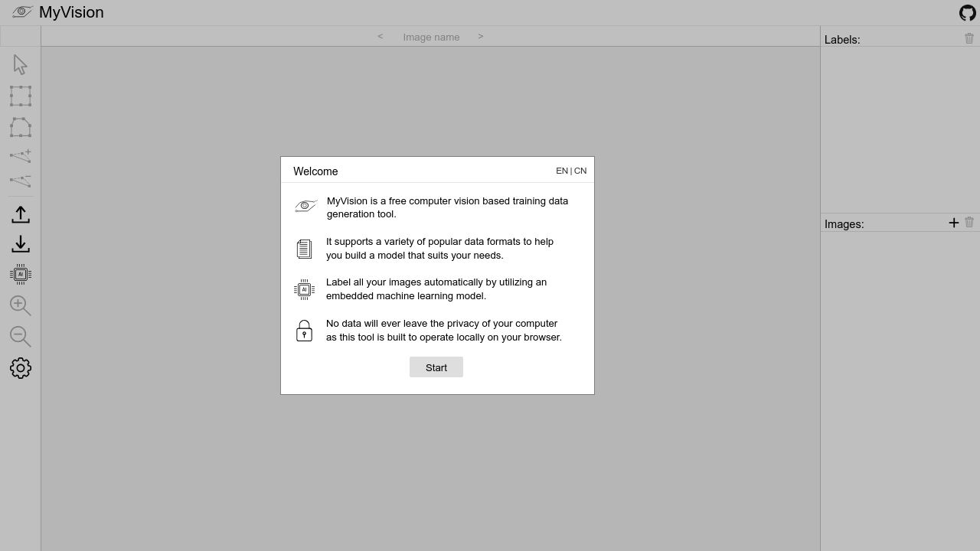Switch language to CN
Viewport: 980px width, 551px height.
tap(580, 170)
